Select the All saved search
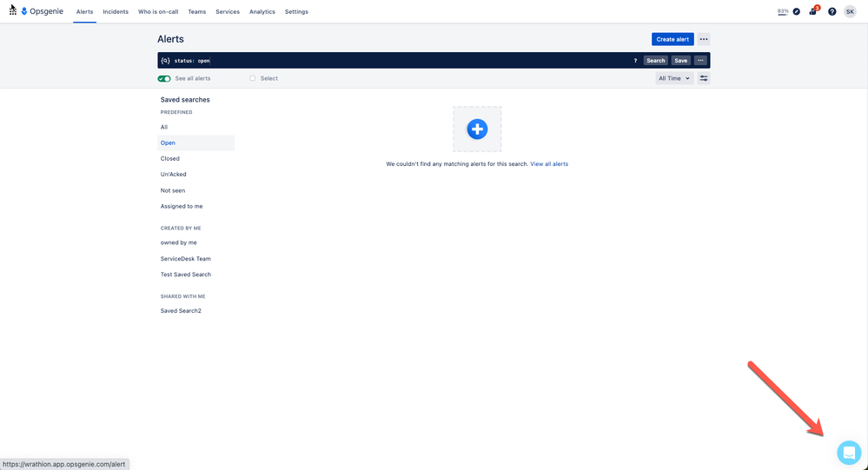868x470 pixels. point(196,128)
